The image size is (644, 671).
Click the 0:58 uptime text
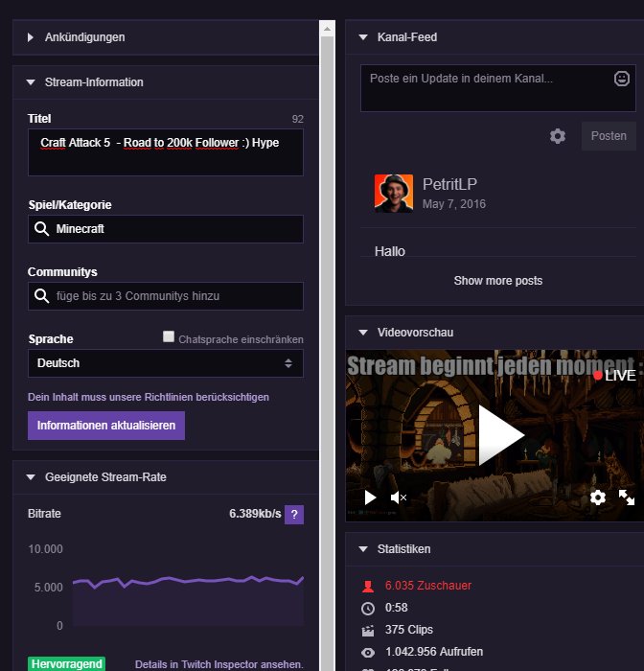coord(396,608)
